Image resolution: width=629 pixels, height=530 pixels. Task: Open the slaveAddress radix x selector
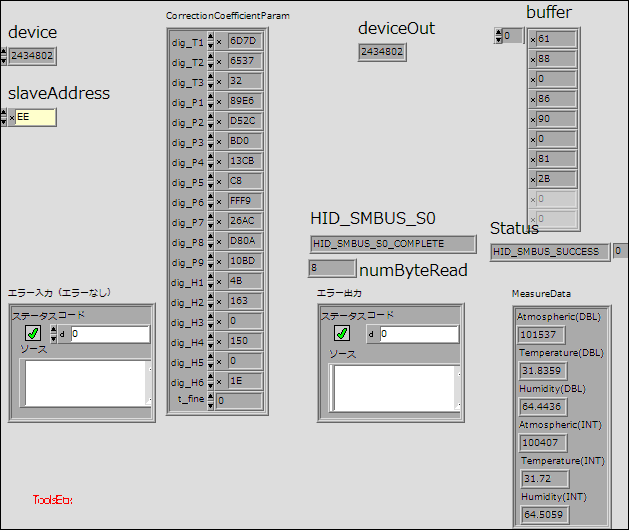click(x=12, y=118)
